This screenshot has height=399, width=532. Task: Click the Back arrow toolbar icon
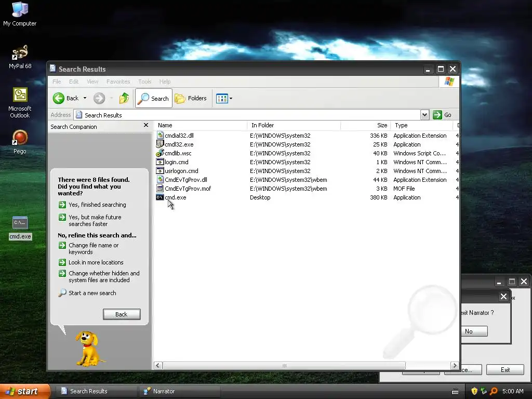pyautogui.click(x=58, y=98)
